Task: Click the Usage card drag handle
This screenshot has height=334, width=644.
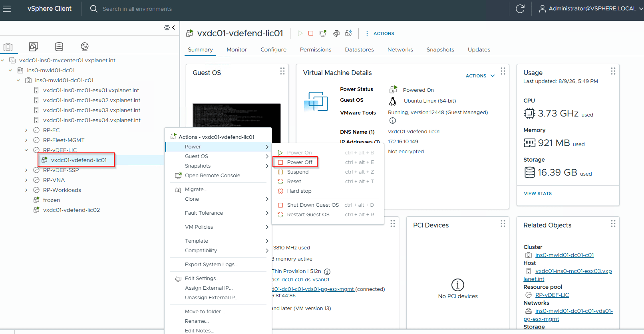Action: [x=613, y=71]
